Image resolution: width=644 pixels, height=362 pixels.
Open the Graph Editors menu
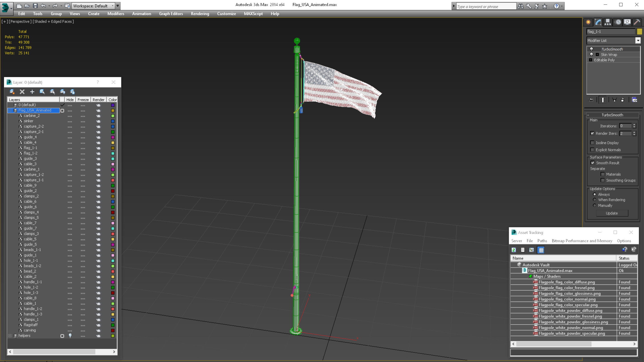(x=171, y=14)
